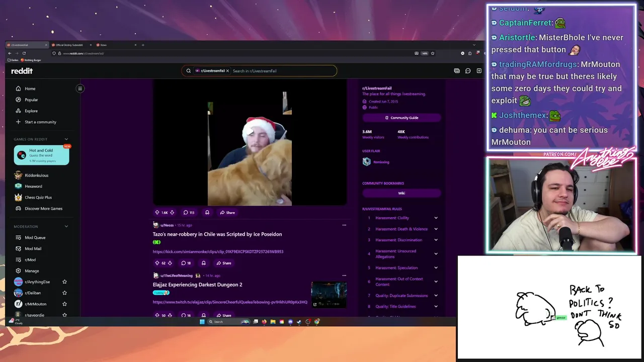
Task: Play the Hot and Cold game card
Action: [x=41, y=155]
